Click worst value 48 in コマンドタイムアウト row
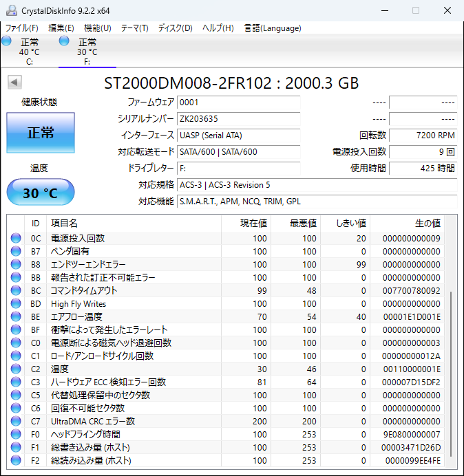This screenshot has width=464, height=476. [x=311, y=290]
